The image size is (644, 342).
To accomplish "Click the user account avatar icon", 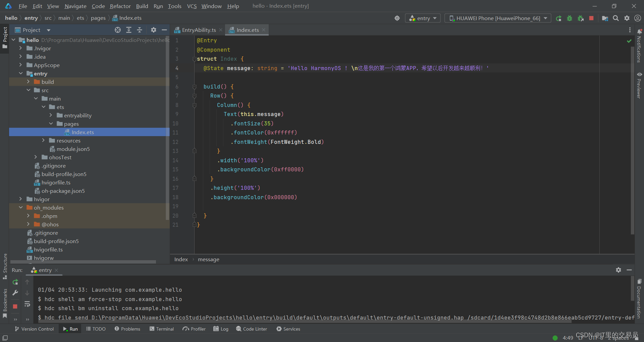I will [x=638, y=18].
